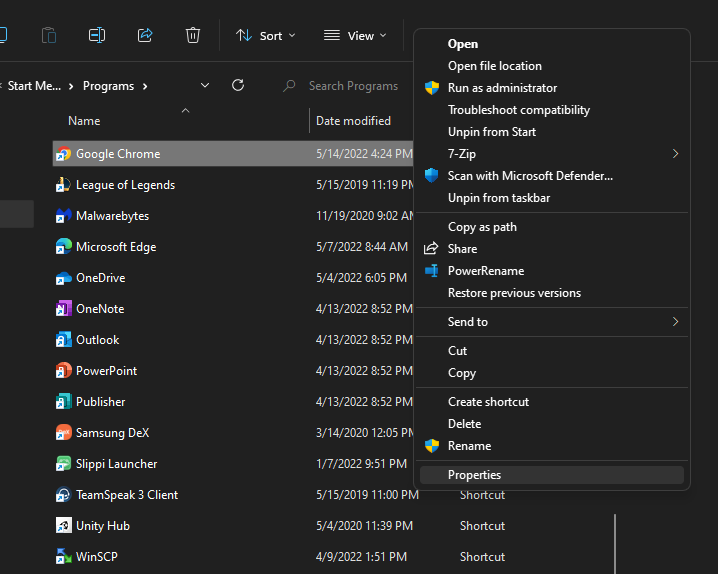
Task: Click the Share icon in the toolbar
Action: [x=145, y=35]
